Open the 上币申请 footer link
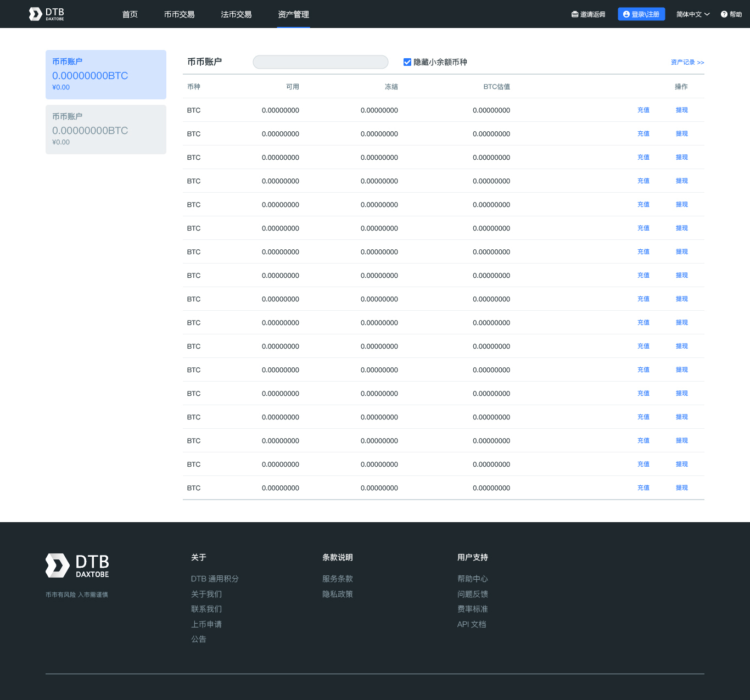 (x=206, y=624)
